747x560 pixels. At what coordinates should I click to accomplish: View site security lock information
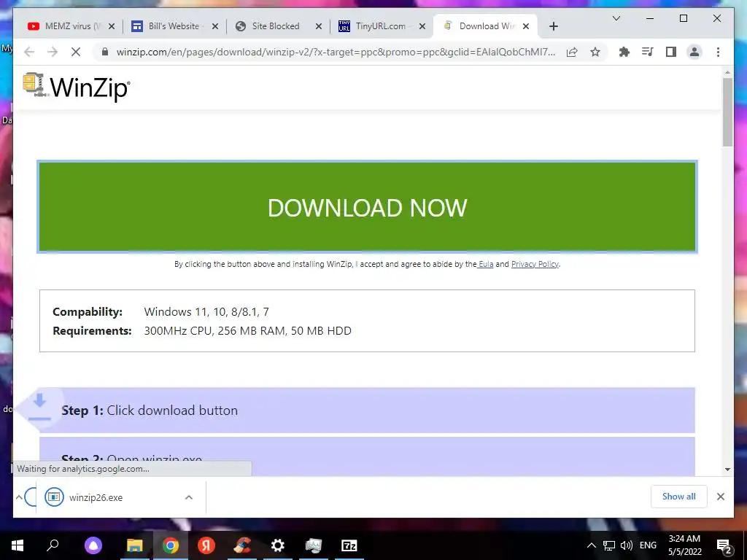click(x=105, y=52)
